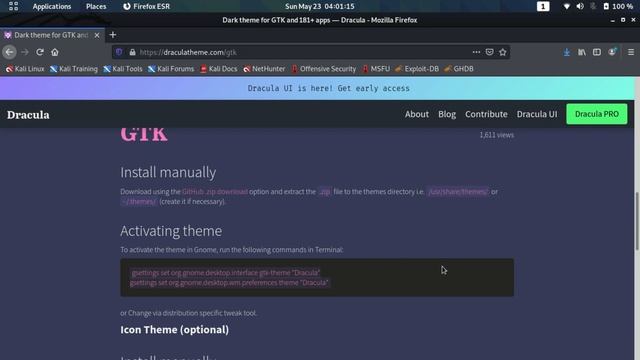
Task: Click the tracking protection shield icon
Action: coord(119,52)
